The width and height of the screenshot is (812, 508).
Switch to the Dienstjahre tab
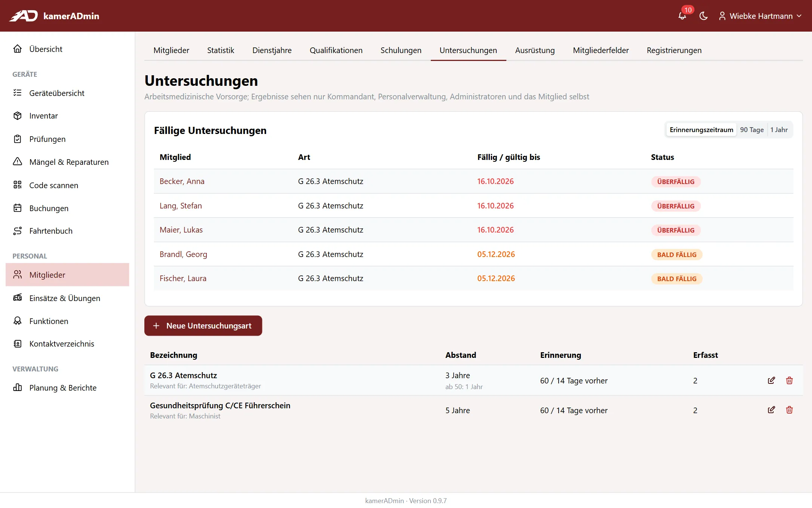point(272,50)
